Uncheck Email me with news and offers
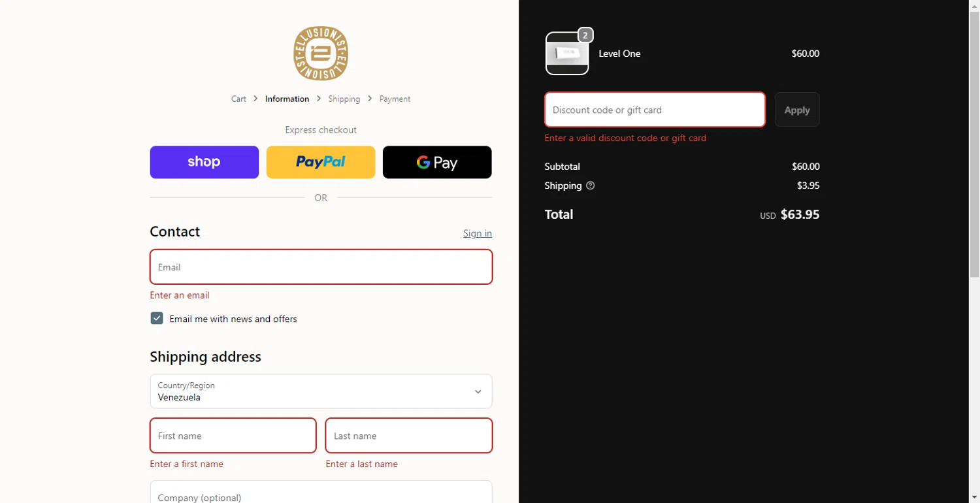980x503 pixels. [x=157, y=318]
